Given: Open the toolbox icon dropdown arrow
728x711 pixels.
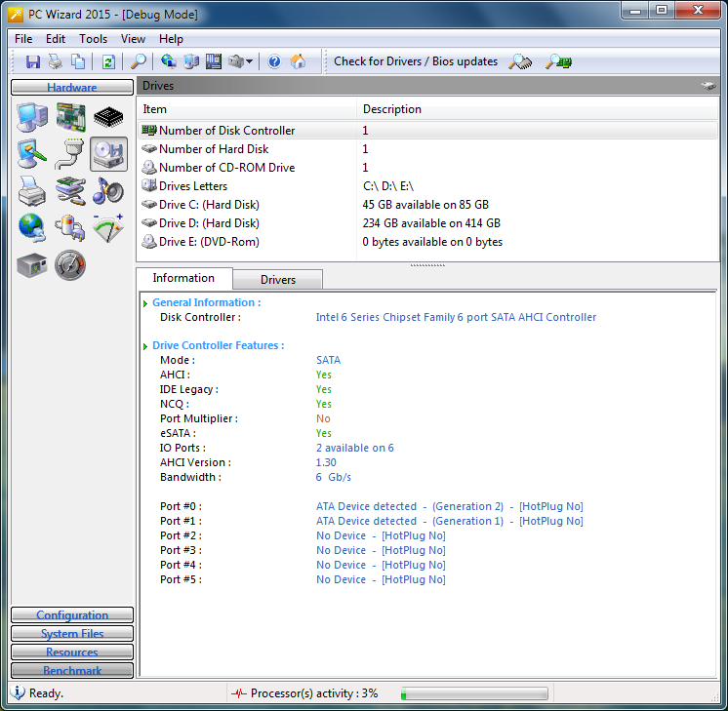Looking at the screenshot, I should (x=249, y=61).
